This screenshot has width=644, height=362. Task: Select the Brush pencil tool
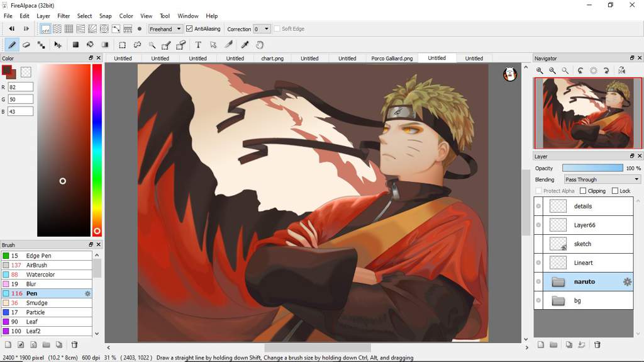click(12, 45)
